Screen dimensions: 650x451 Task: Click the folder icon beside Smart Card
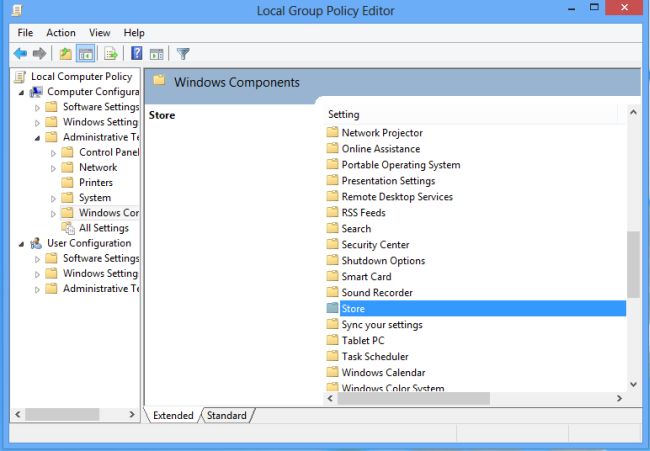tap(332, 276)
